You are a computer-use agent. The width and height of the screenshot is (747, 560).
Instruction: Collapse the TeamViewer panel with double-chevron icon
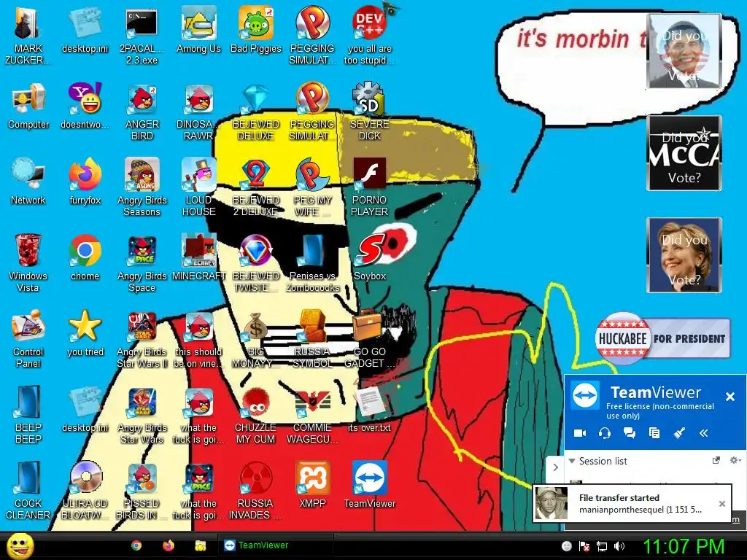pos(704,433)
